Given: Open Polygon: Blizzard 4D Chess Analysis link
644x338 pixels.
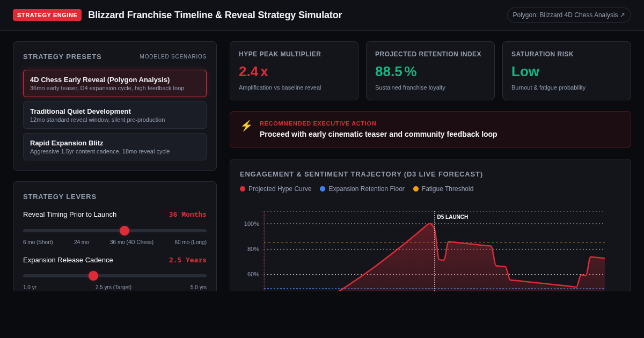Looking at the screenshot, I should [x=569, y=15].
